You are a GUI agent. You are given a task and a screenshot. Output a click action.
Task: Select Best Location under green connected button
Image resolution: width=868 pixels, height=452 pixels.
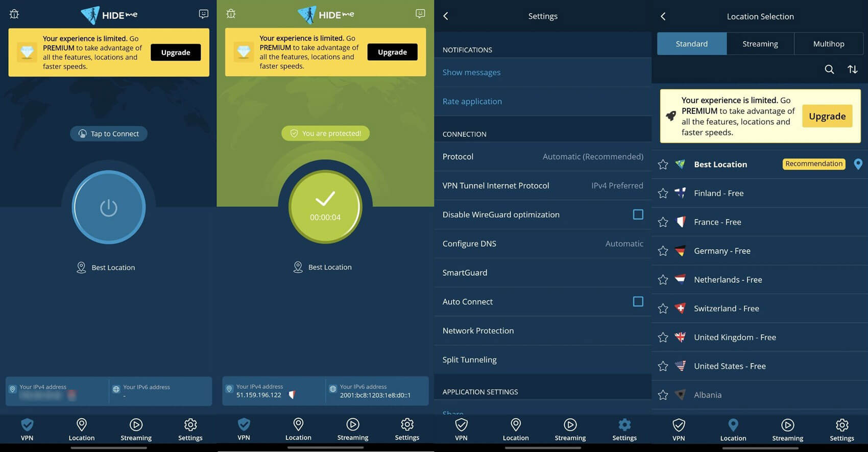pos(323,267)
